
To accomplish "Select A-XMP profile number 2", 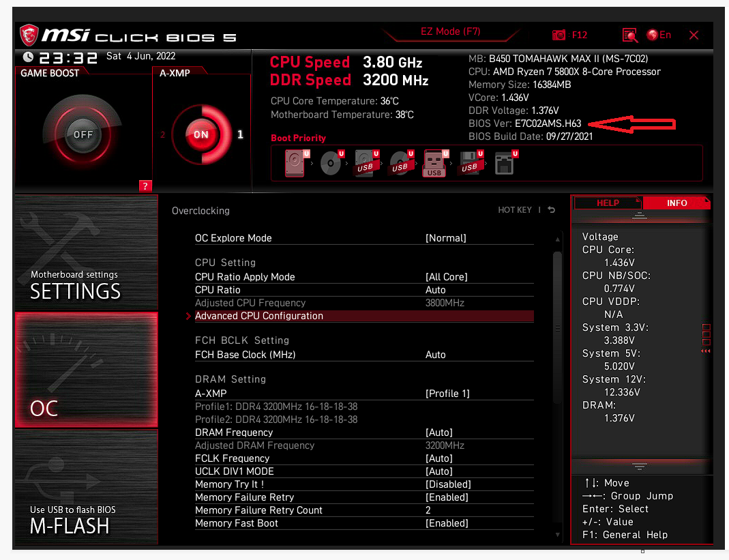I will pos(163,134).
